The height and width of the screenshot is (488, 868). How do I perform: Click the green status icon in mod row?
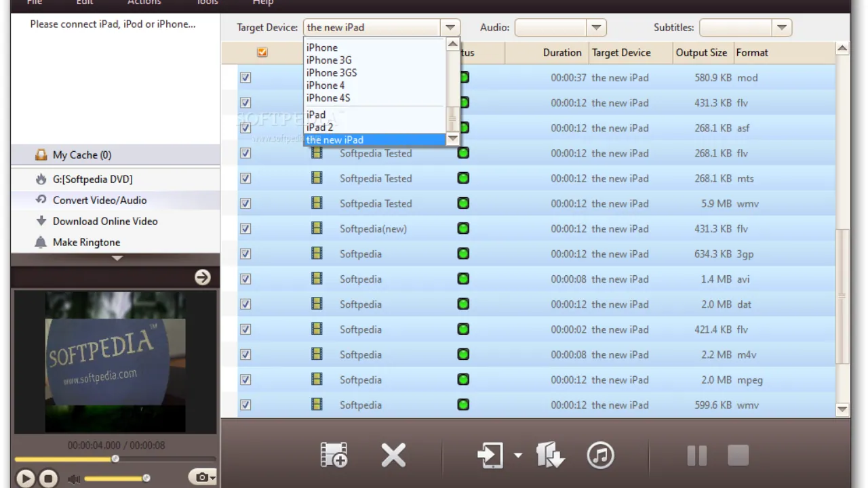coord(464,77)
